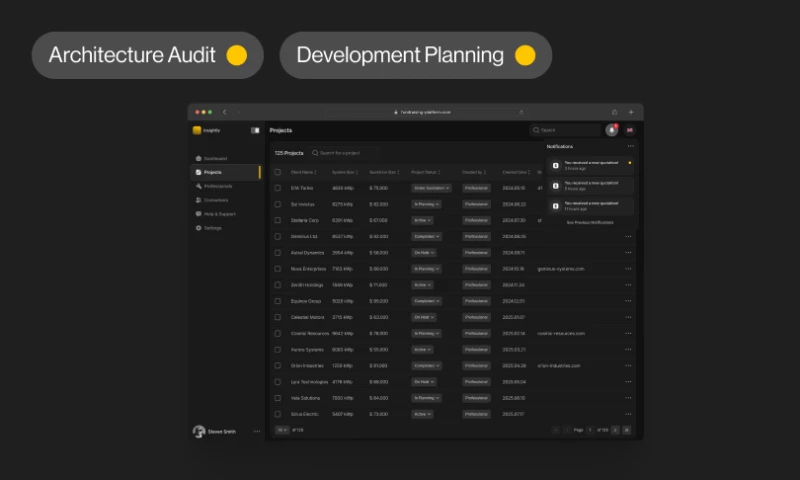The image size is (800, 480).
Task: Open the Notifications panel three-dot menu
Action: point(631,146)
